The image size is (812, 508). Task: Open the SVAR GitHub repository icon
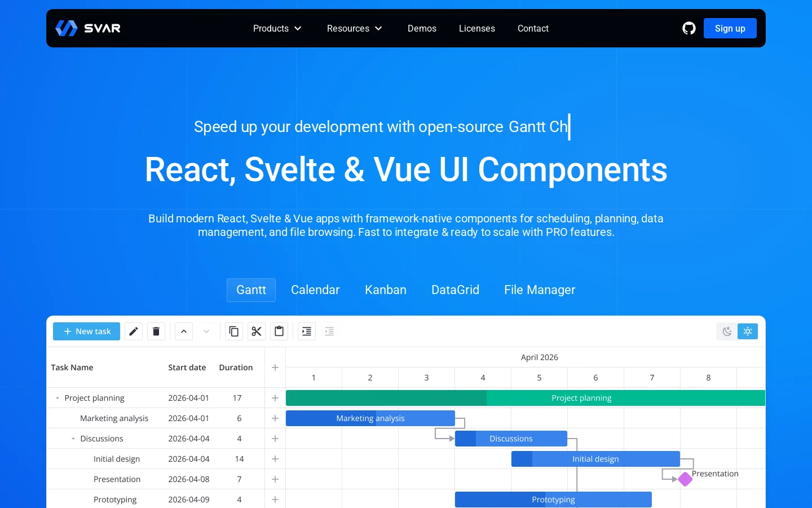pos(689,28)
